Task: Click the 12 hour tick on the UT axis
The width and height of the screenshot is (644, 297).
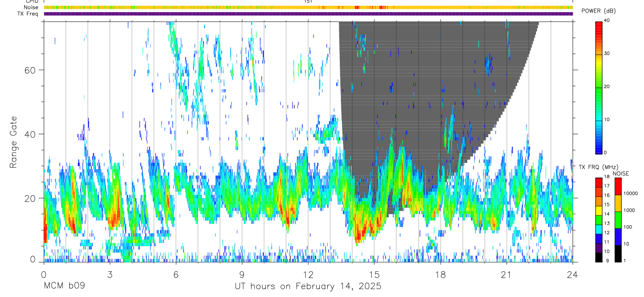Action: point(308,274)
